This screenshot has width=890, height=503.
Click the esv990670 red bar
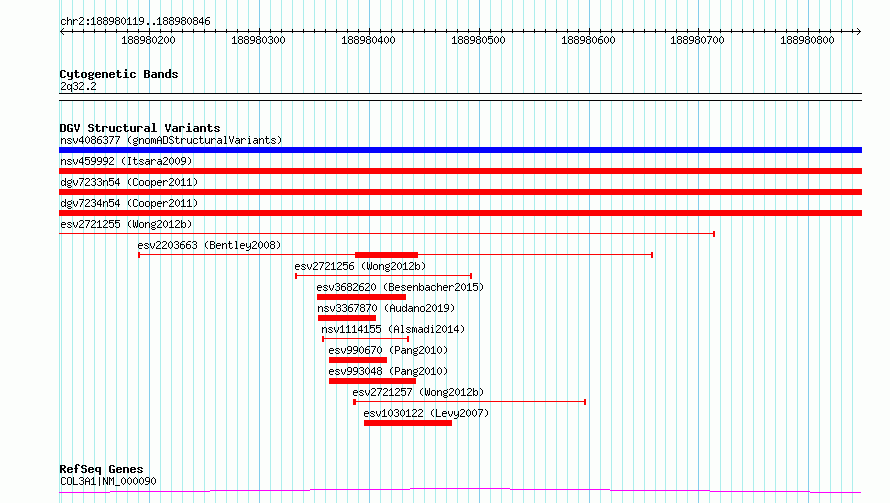click(x=358, y=360)
